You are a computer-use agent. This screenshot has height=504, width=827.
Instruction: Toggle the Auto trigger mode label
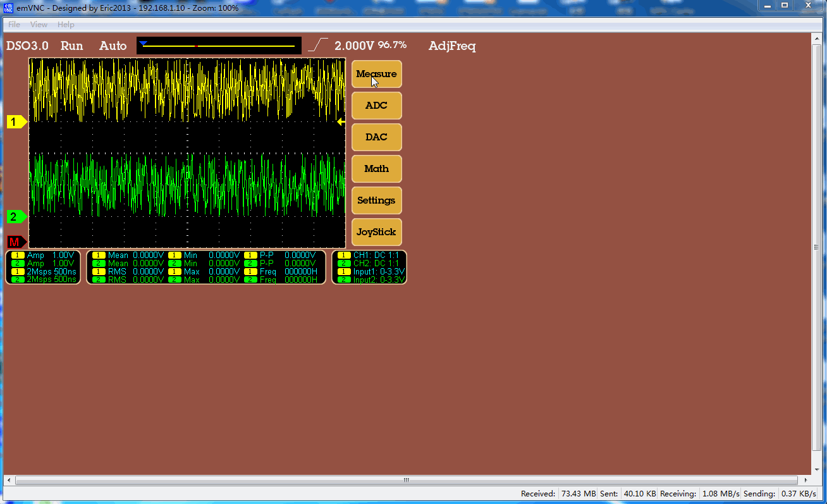(x=113, y=46)
